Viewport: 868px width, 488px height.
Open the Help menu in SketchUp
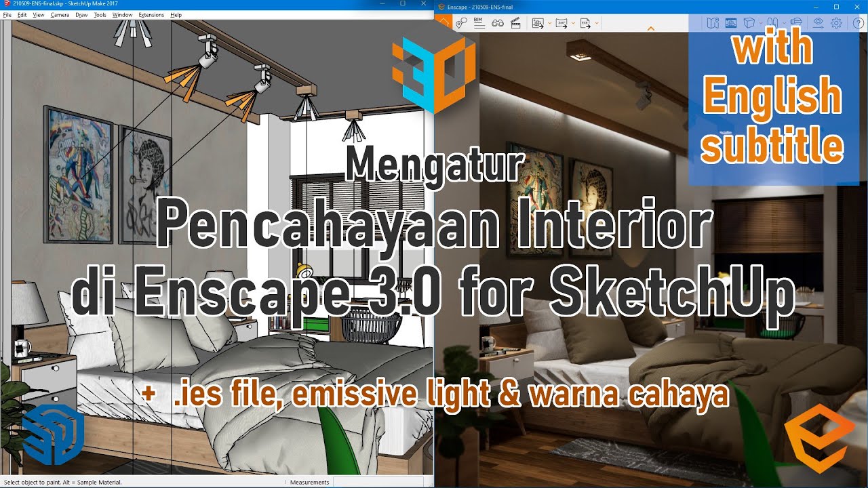(x=176, y=14)
